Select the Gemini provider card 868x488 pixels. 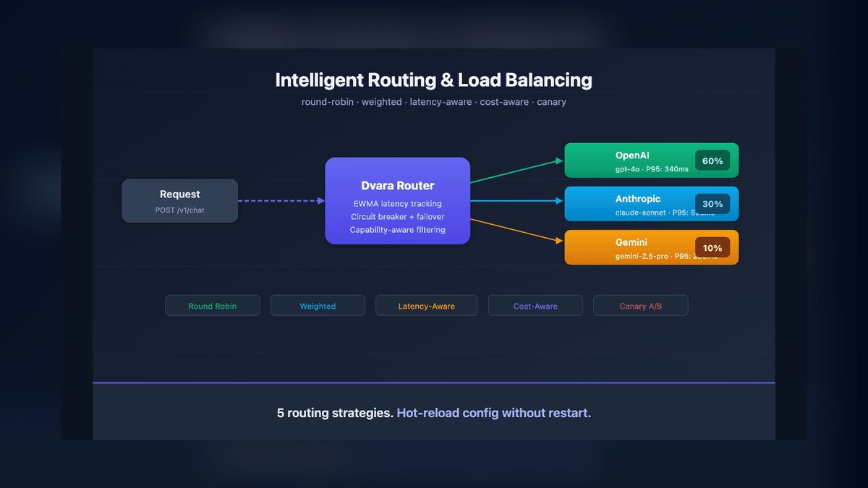click(x=652, y=247)
